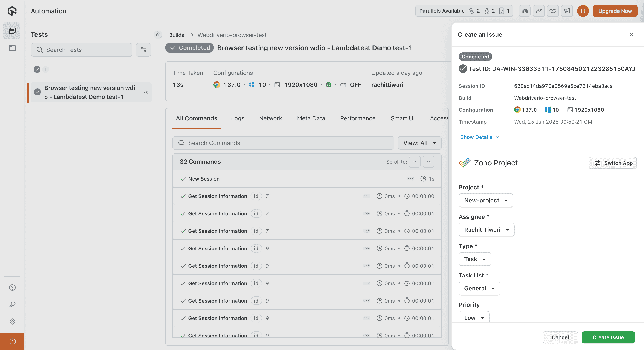Toggle the passed tests status filter
The width and height of the screenshot is (644, 350).
(37, 69)
